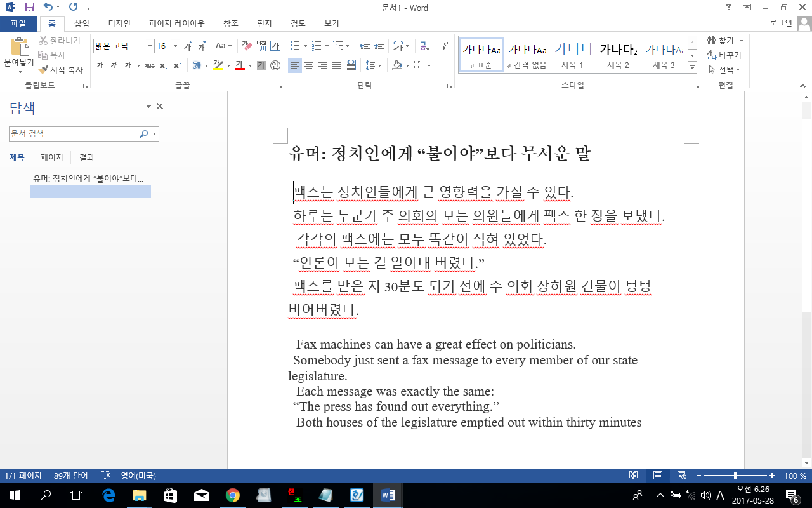
Task: Switch to Read Mode view icon
Action: point(633,476)
